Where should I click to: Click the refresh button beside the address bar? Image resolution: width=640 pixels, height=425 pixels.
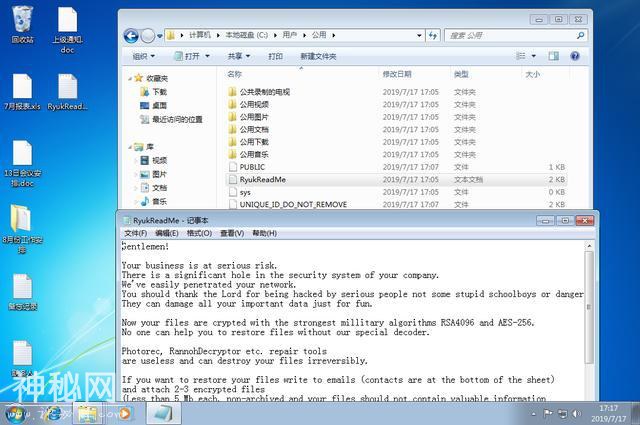433,36
